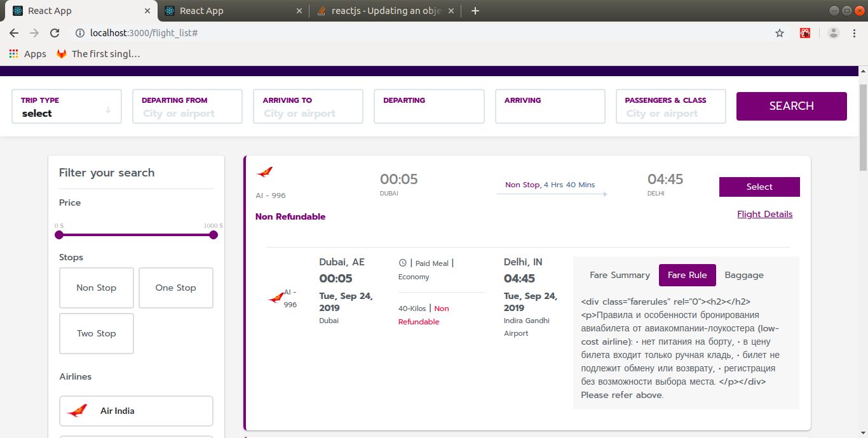Image resolution: width=868 pixels, height=438 pixels.
Task: Open the Chrome three-dot menu
Action: point(854,33)
